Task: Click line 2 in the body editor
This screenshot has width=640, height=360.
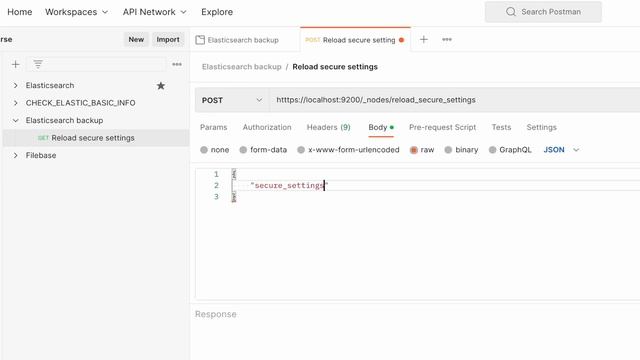Action: pos(437,185)
